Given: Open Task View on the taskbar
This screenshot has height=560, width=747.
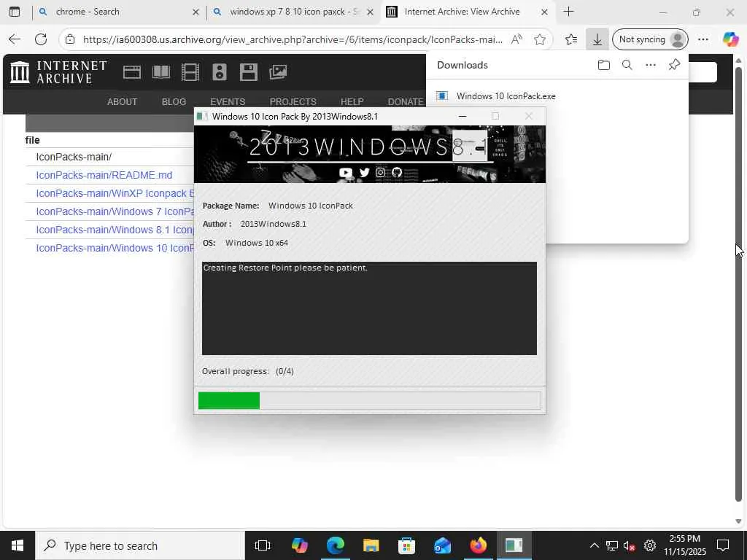Looking at the screenshot, I should point(263,545).
